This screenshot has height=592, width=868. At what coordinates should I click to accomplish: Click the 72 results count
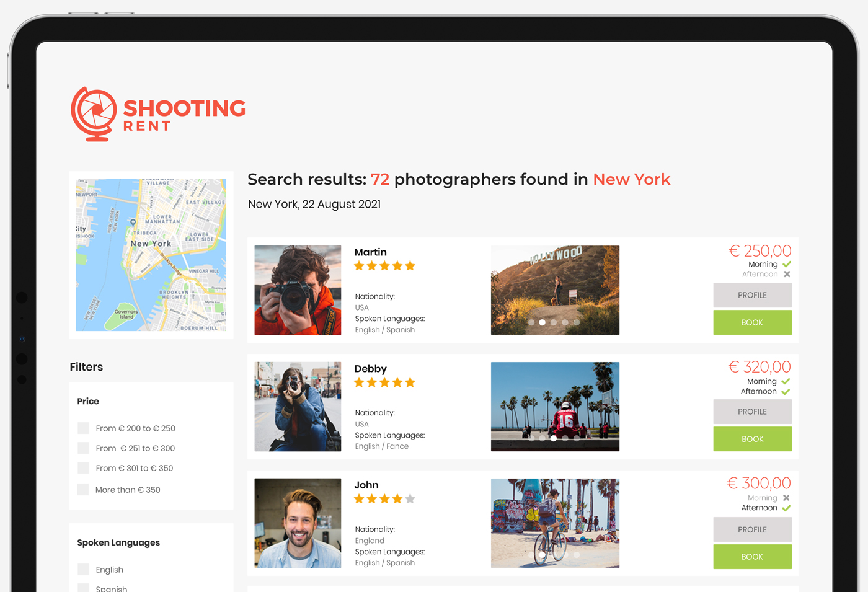380,179
